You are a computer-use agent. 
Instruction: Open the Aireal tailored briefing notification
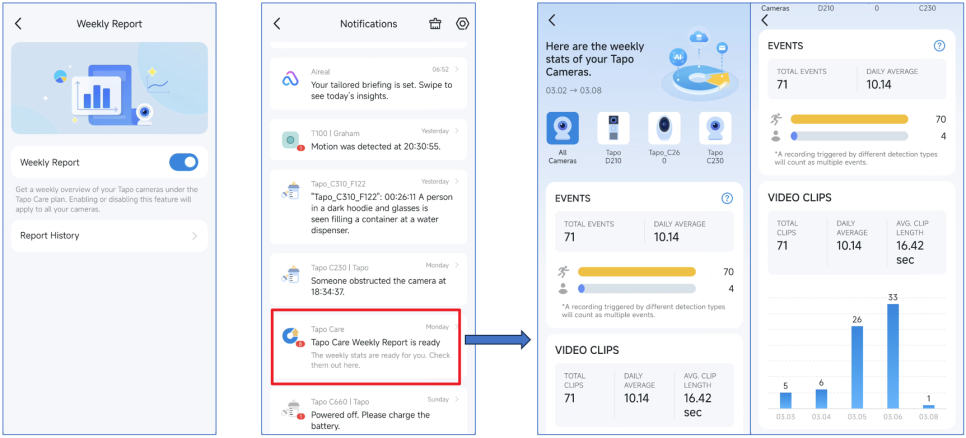point(368,84)
